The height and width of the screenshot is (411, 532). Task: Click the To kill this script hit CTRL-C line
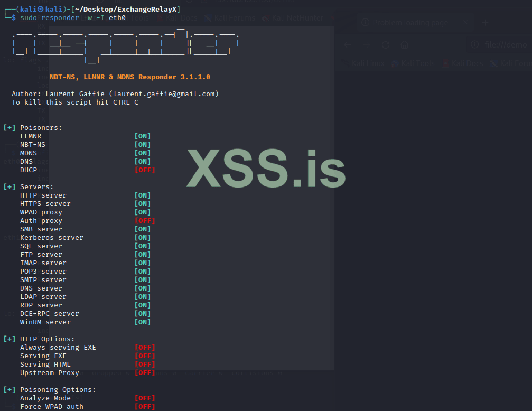point(75,102)
